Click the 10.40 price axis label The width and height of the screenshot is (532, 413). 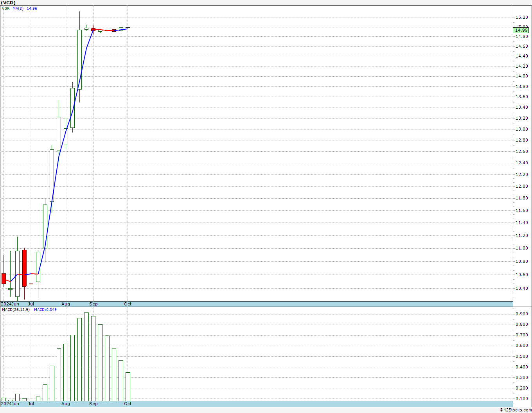pos(521,288)
